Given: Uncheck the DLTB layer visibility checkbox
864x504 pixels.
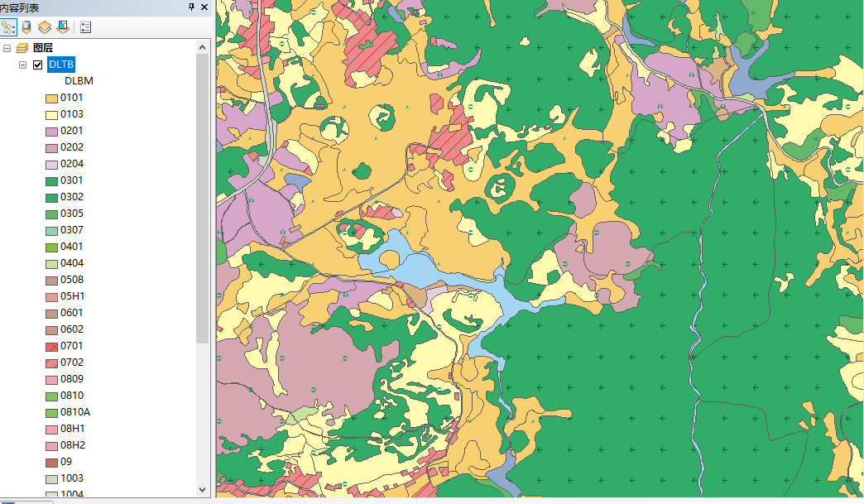Looking at the screenshot, I should pyautogui.click(x=37, y=64).
